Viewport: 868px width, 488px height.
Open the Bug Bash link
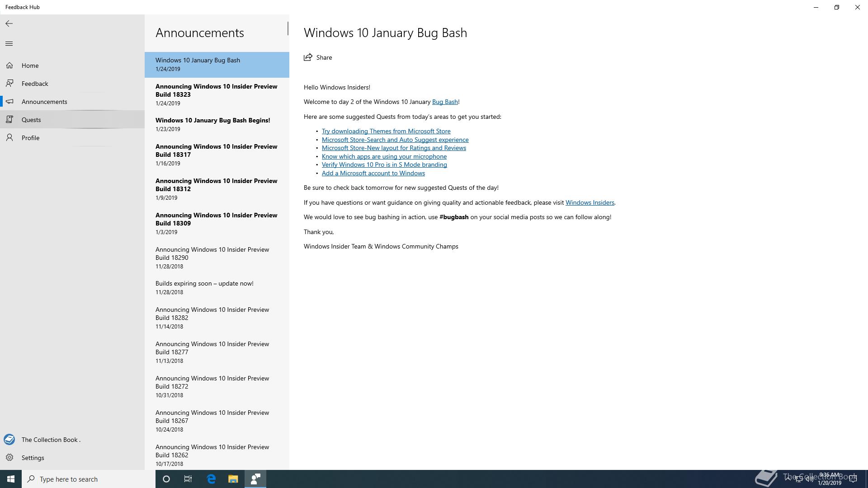pyautogui.click(x=445, y=102)
